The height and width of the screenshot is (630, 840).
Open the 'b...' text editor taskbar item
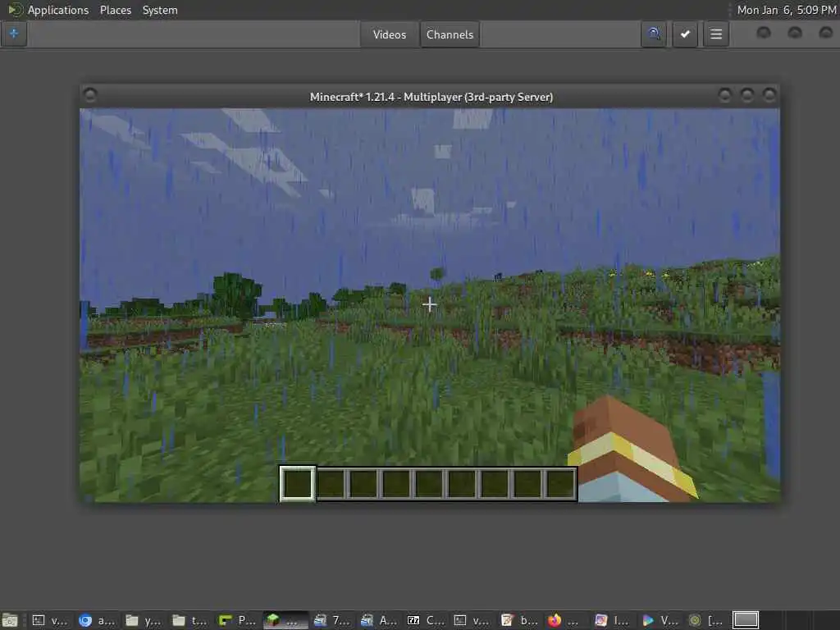519,620
